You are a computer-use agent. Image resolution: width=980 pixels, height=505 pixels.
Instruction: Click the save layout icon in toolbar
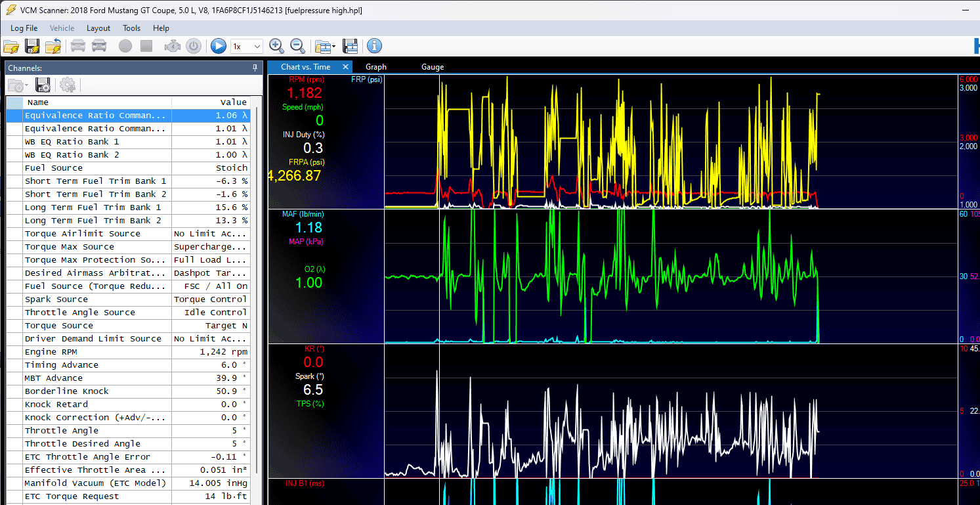coord(351,46)
